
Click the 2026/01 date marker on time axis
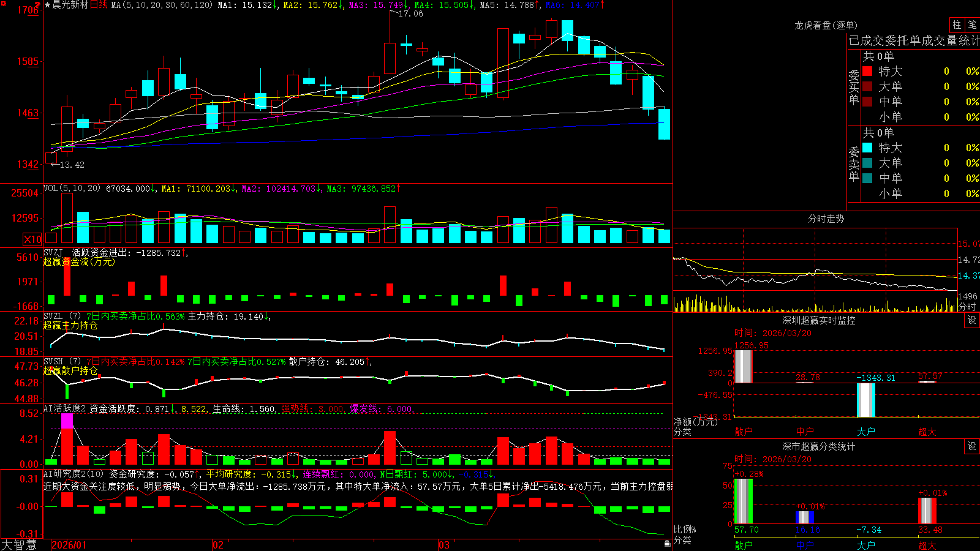tap(69, 545)
